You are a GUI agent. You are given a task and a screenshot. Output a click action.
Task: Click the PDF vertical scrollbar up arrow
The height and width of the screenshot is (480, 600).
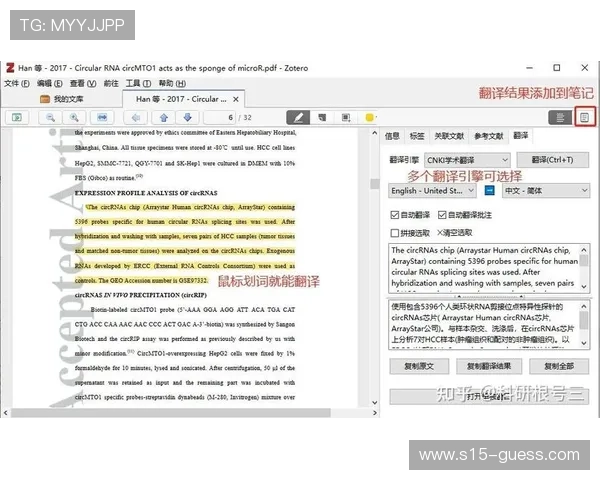(375, 133)
